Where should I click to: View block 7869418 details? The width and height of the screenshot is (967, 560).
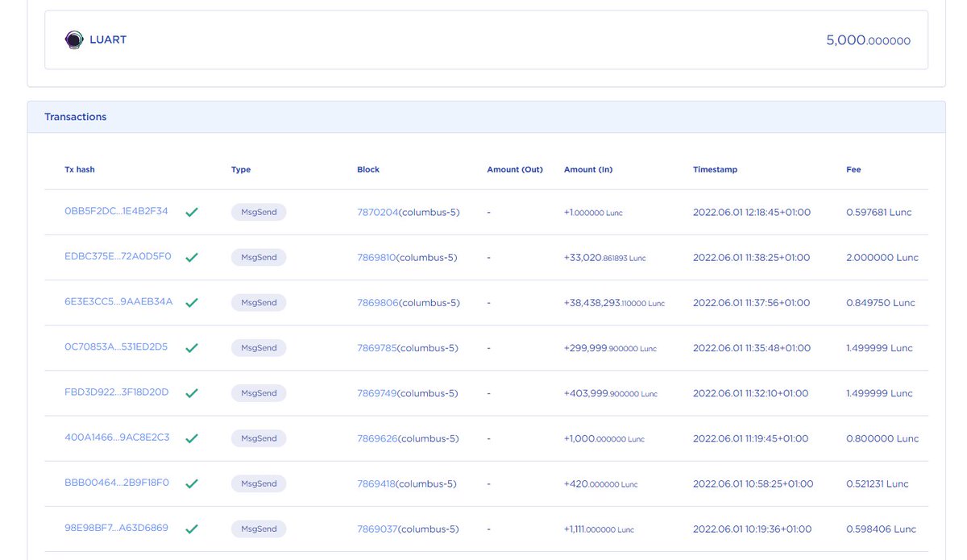click(x=376, y=483)
